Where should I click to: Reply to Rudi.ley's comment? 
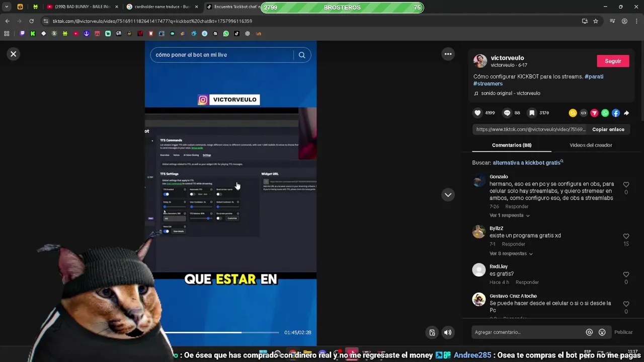tap(527, 282)
